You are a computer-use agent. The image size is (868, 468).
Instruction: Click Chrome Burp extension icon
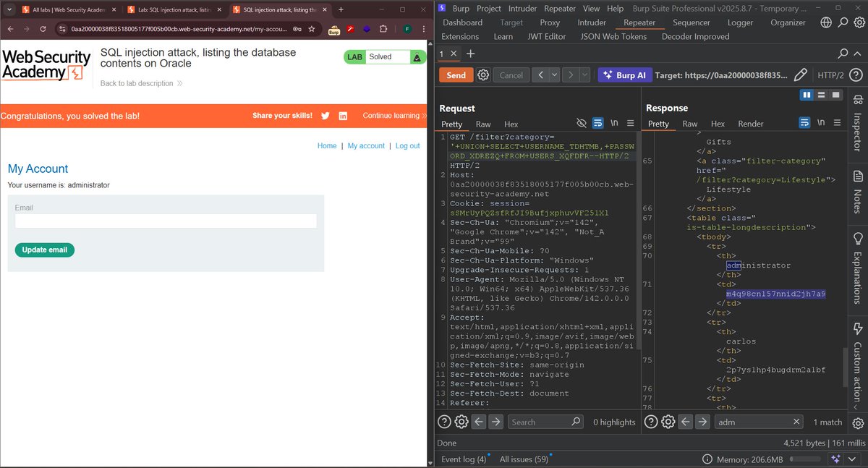(334, 29)
